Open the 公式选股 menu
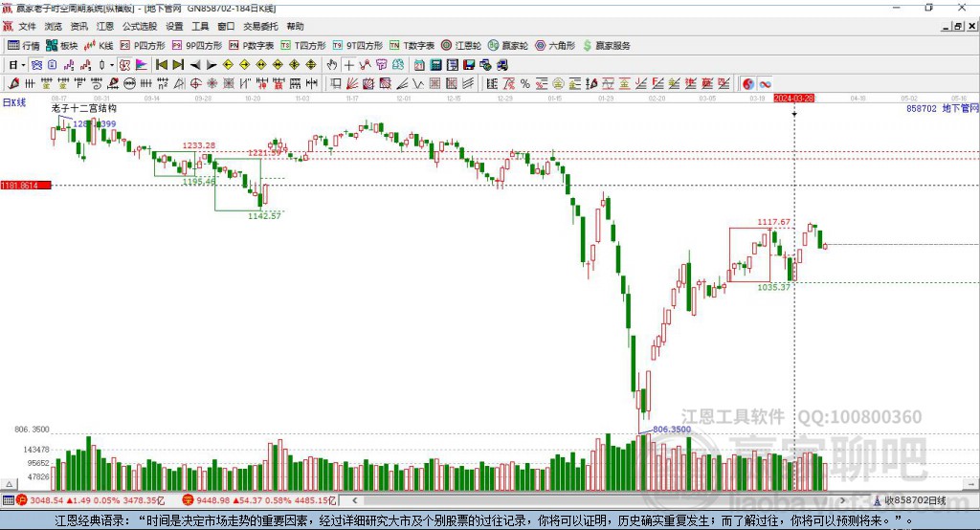This screenshot has height=530, width=980. click(140, 26)
